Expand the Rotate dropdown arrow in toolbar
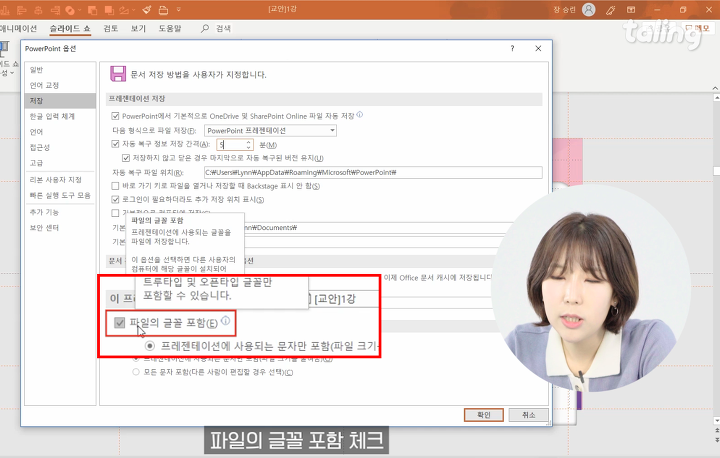Image resolution: width=720 pixels, height=458 pixels. pos(132,10)
